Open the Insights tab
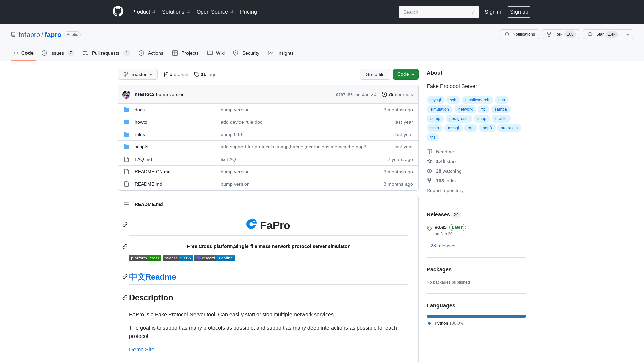 (x=281, y=53)
